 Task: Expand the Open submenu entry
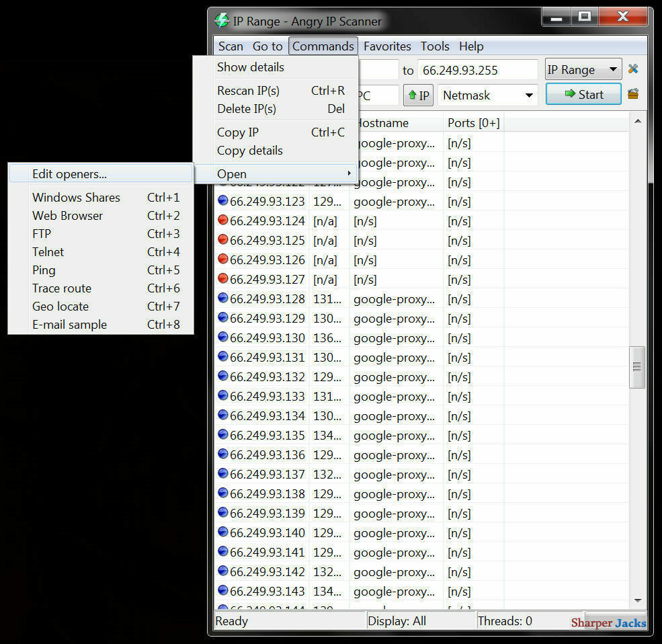[276, 173]
